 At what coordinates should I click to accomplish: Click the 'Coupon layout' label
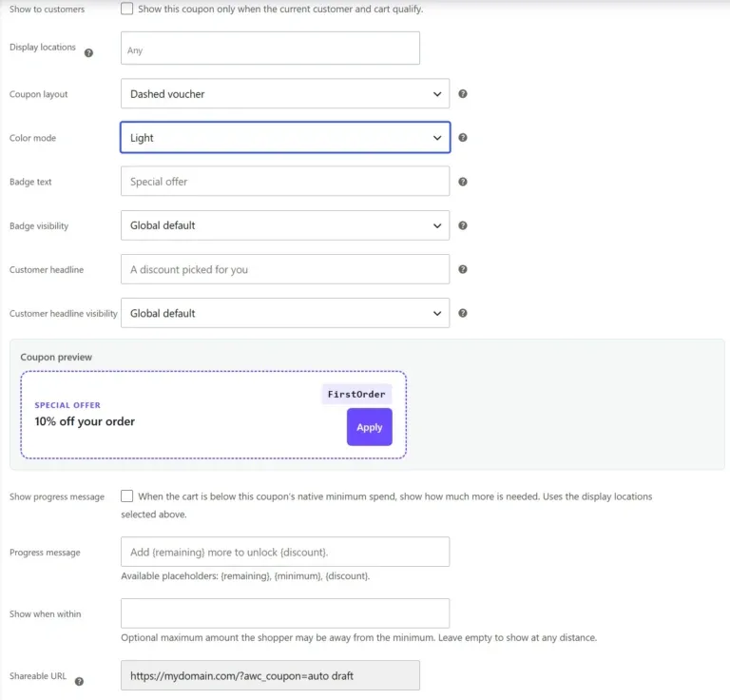(x=39, y=94)
